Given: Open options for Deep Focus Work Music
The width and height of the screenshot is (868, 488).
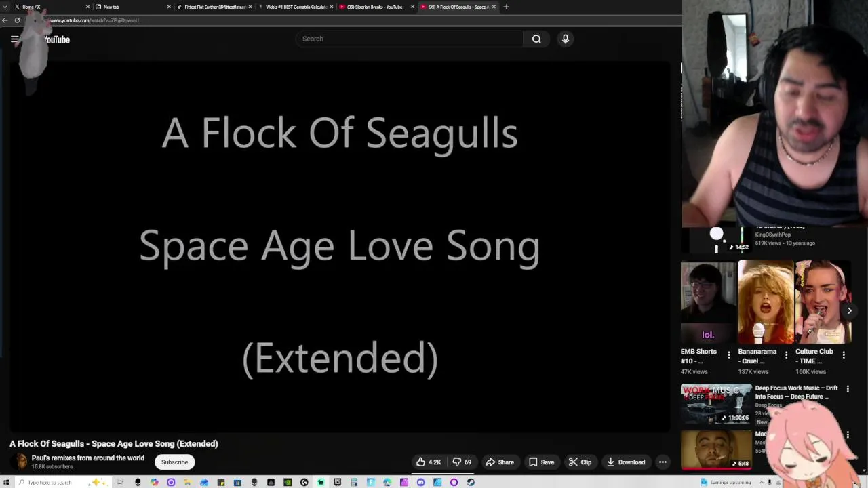Looking at the screenshot, I should [x=847, y=389].
